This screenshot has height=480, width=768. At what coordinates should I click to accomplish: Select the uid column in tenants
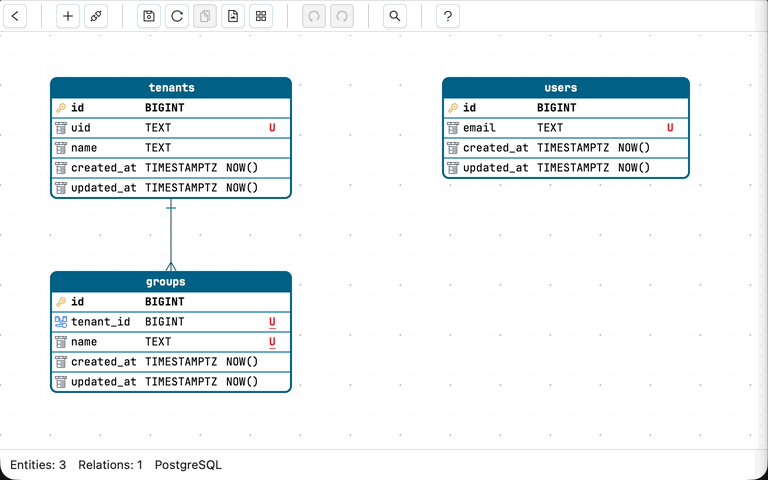pos(81,128)
